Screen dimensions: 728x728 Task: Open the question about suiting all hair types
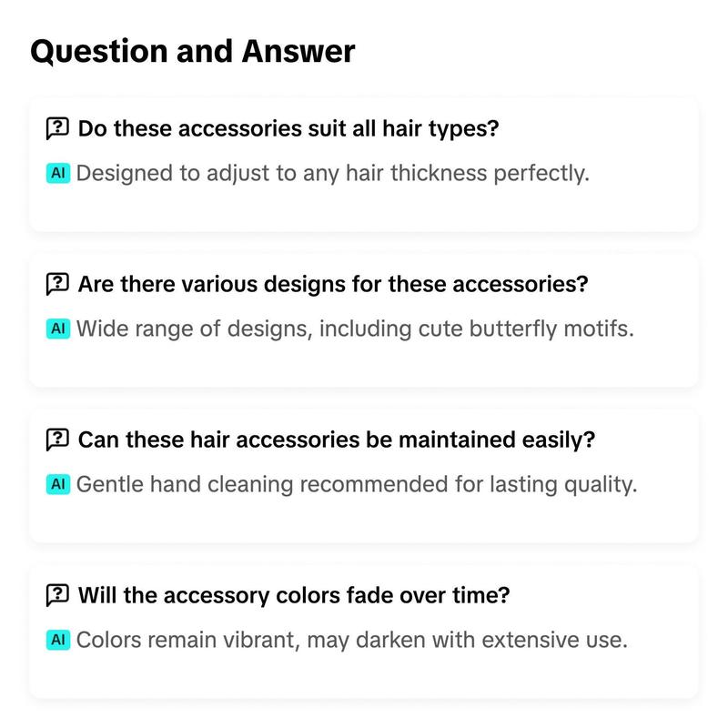pos(288,128)
